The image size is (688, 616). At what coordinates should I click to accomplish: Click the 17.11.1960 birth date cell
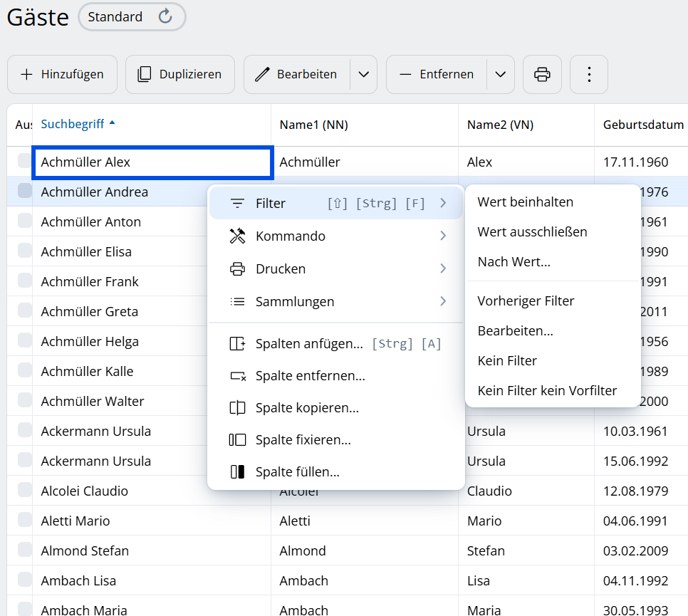641,162
